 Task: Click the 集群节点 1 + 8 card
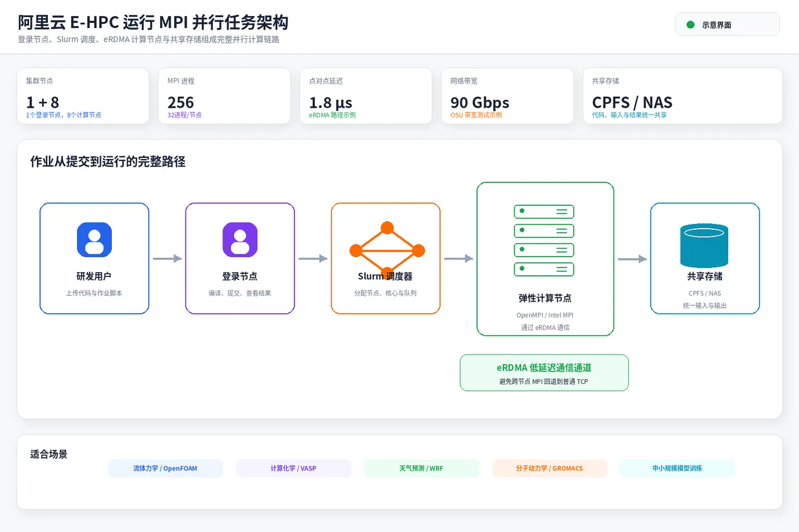pos(83,96)
